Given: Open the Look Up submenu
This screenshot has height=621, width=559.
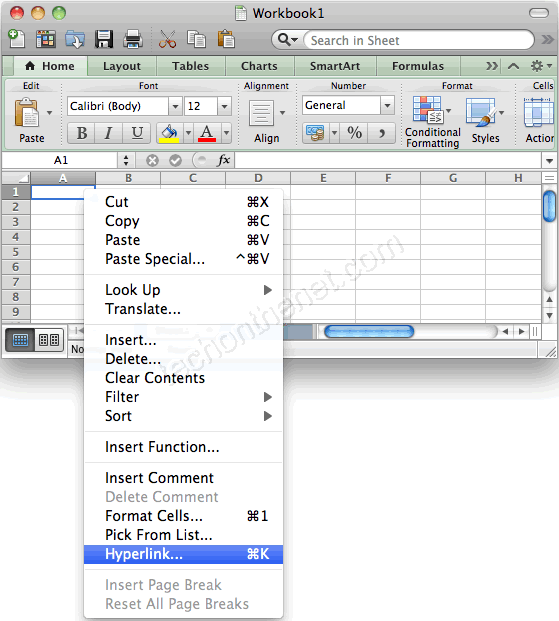Looking at the screenshot, I should 183,290.
